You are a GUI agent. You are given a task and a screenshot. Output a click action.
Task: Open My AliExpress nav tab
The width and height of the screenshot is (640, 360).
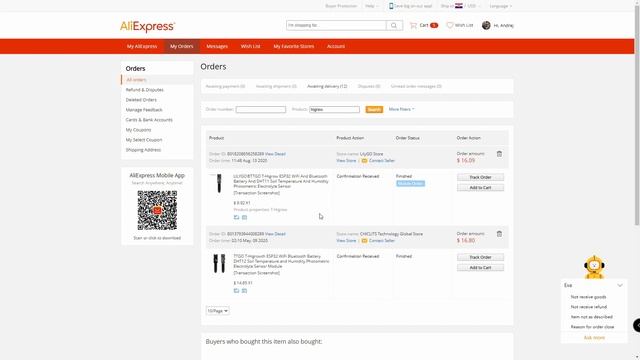tap(142, 47)
